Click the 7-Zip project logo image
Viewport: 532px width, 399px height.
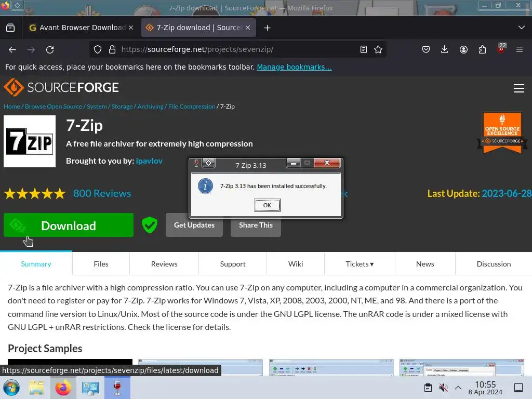[30, 141]
